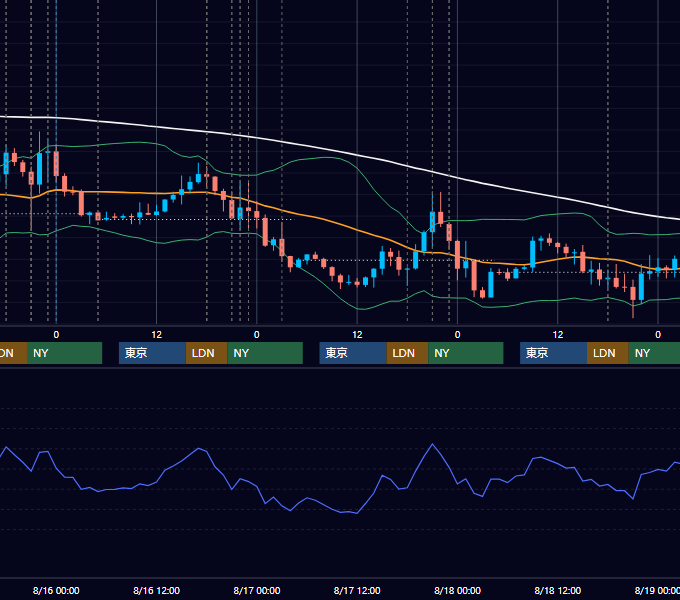
Task: Select the LDN session block on 8/17
Action: [x=407, y=353]
